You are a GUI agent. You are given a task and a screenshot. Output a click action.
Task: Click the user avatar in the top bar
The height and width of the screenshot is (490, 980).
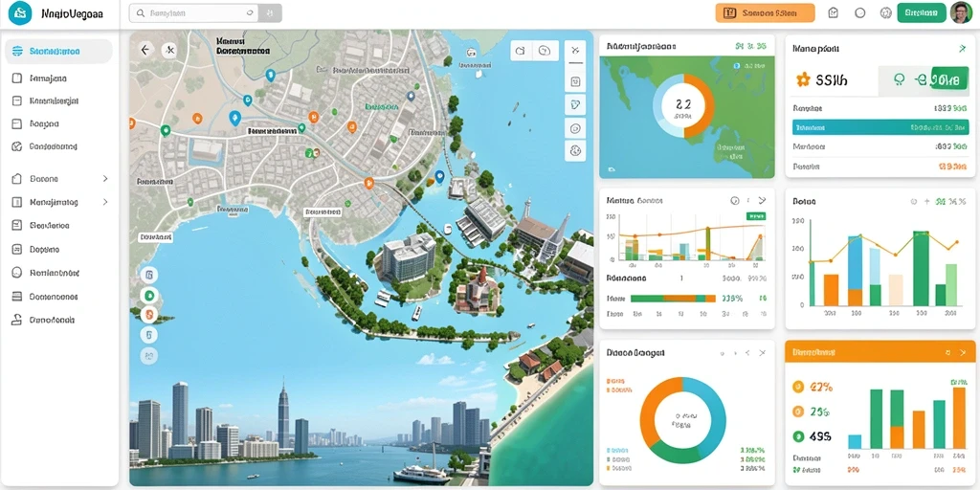[961, 12]
